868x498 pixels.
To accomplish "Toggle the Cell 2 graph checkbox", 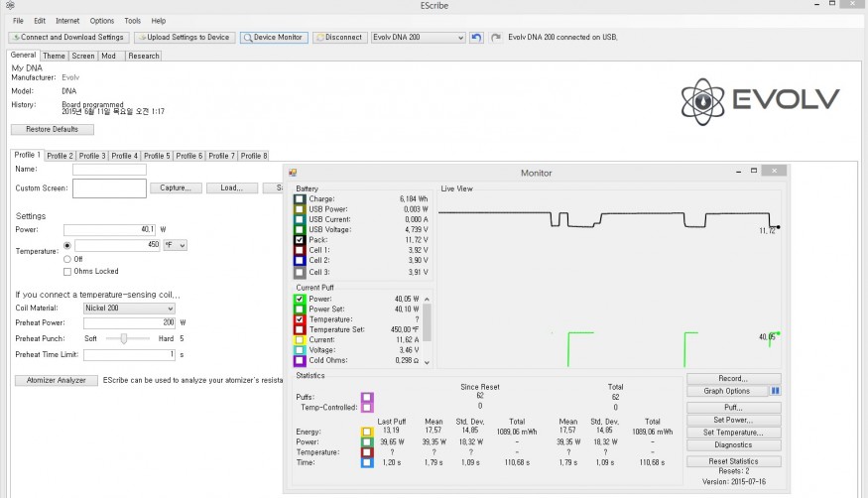I will pyautogui.click(x=300, y=260).
